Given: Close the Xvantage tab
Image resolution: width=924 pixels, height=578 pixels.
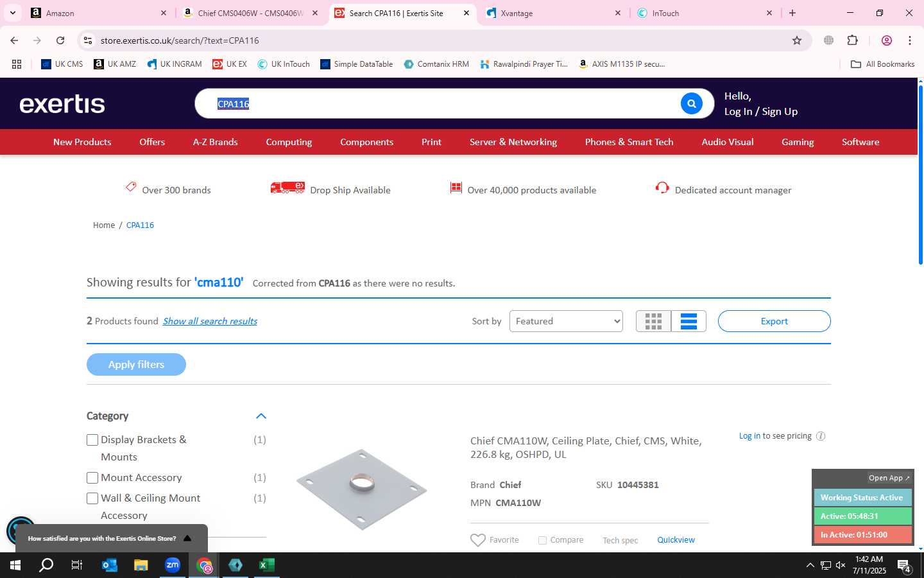Looking at the screenshot, I should pos(617,13).
